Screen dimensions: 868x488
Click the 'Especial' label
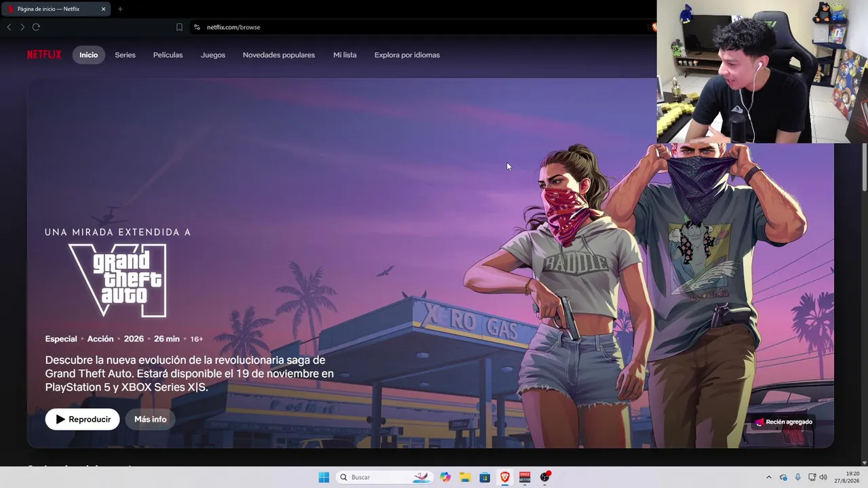(61, 339)
